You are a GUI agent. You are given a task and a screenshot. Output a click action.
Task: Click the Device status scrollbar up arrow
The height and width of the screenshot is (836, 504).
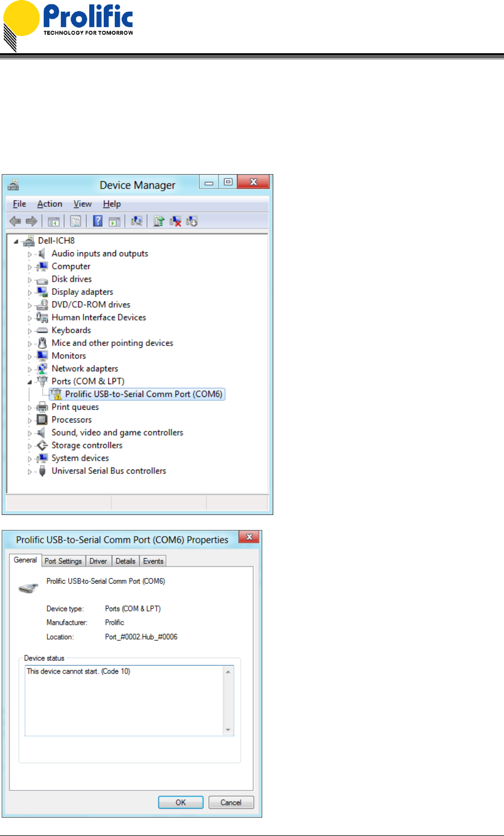(x=228, y=671)
